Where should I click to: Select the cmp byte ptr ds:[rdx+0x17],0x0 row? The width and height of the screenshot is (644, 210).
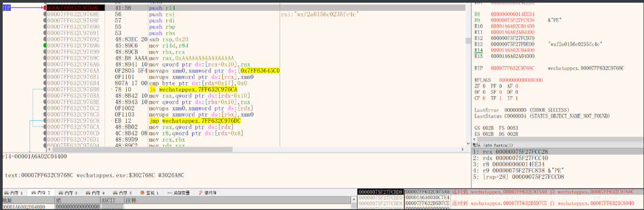[198, 83]
